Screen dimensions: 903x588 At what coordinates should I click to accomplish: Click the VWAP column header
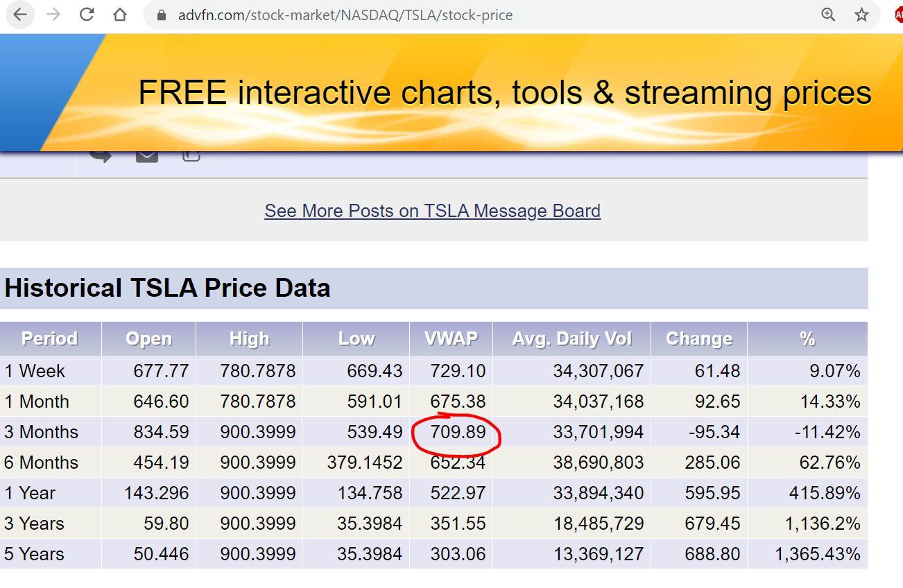click(x=451, y=339)
